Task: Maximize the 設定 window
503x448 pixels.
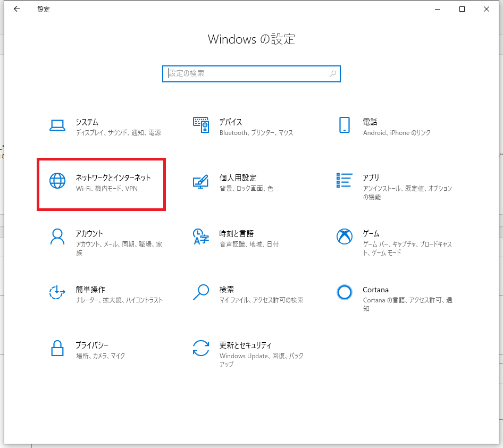Action: (x=462, y=9)
